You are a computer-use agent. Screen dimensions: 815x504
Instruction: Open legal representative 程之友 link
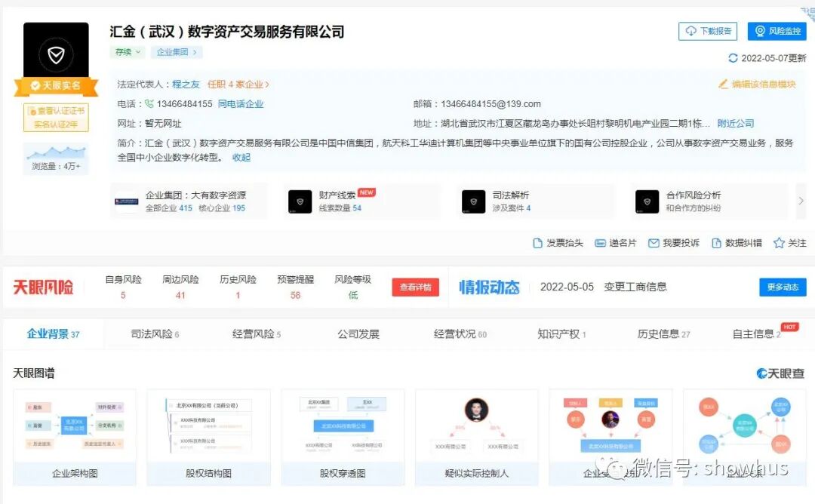186,85
